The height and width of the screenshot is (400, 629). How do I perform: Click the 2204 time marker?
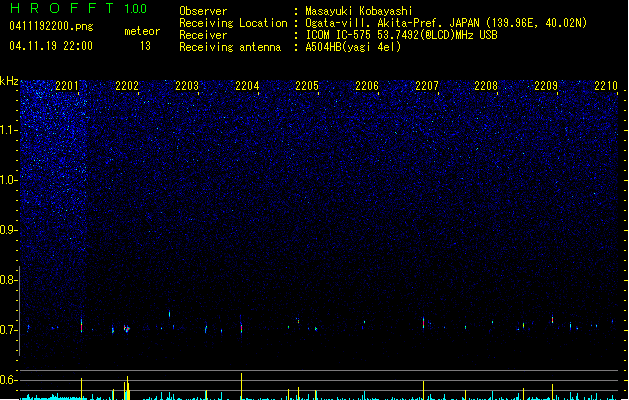pyautogui.click(x=247, y=86)
